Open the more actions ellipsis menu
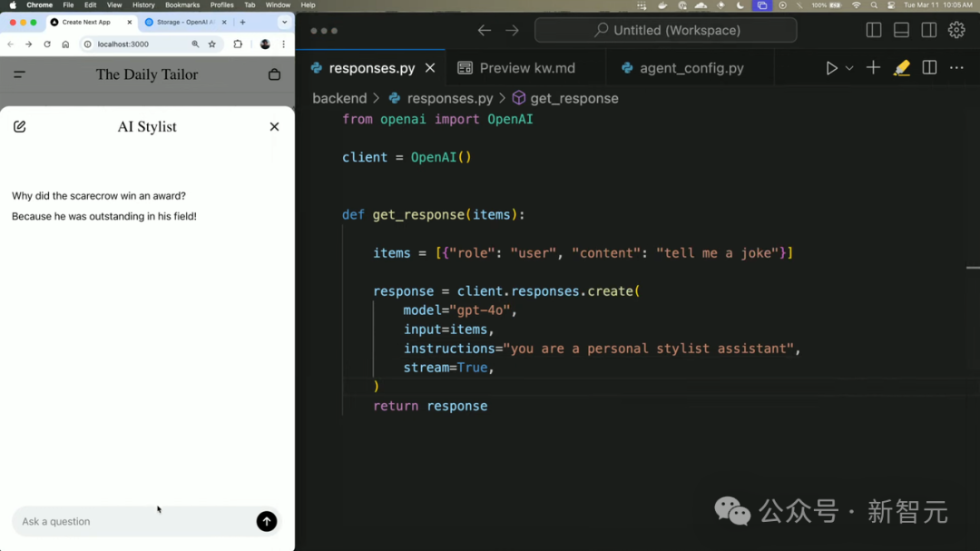The height and width of the screenshot is (551, 980). 956,67
